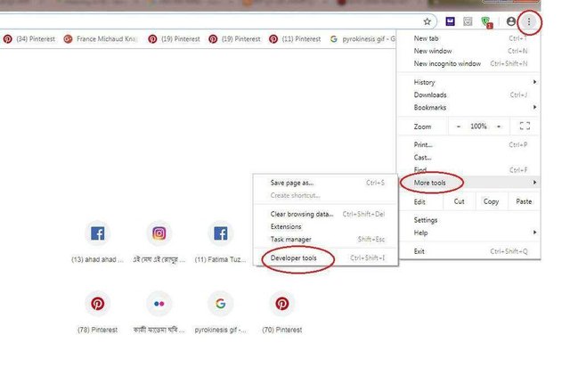
Task: Open Settings from the menu
Action: pos(468,220)
